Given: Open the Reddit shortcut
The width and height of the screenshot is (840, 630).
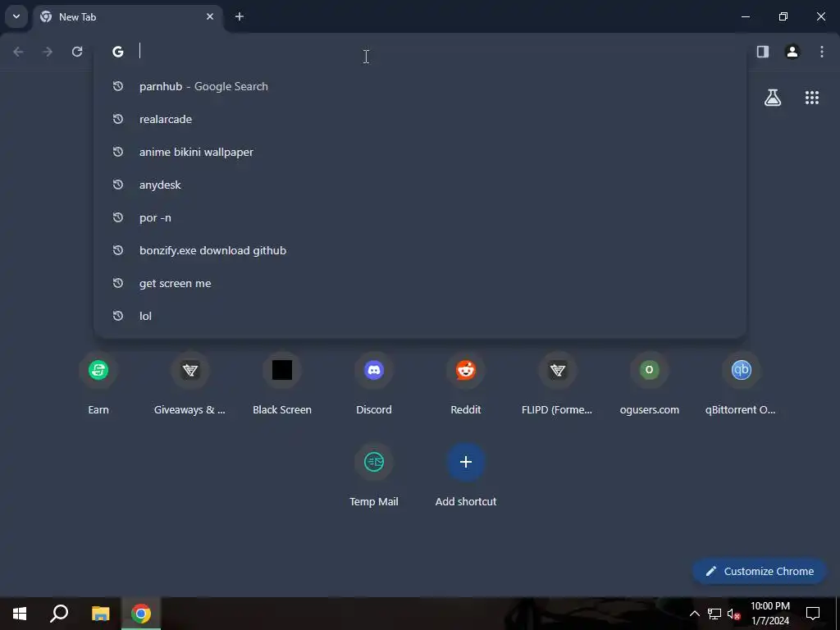Looking at the screenshot, I should point(466,384).
